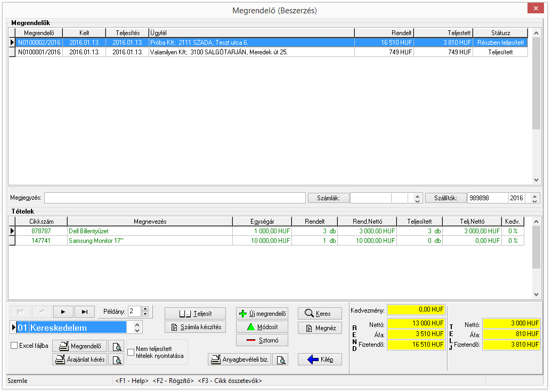552x392 pixels.
Task: Spin down the 01 Kereskedelem selector
Action: pos(137,331)
